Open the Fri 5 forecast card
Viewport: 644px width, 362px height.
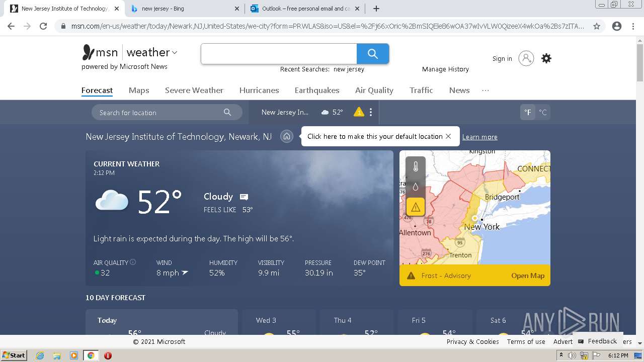pos(435,322)
